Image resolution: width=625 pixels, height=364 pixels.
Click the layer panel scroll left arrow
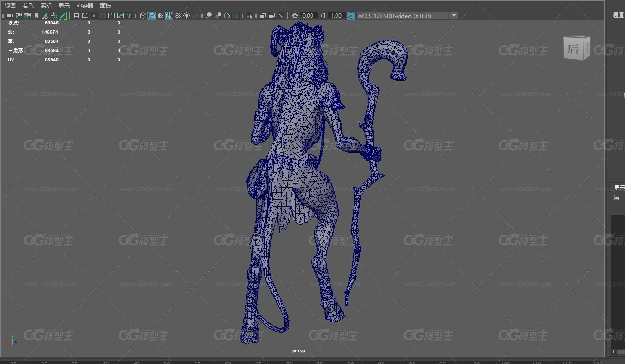click(613, 352)
